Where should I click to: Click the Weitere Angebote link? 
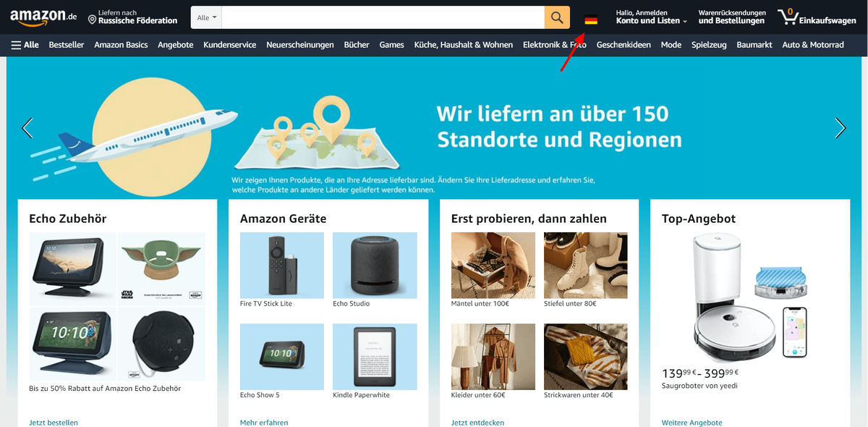[692, 422]
